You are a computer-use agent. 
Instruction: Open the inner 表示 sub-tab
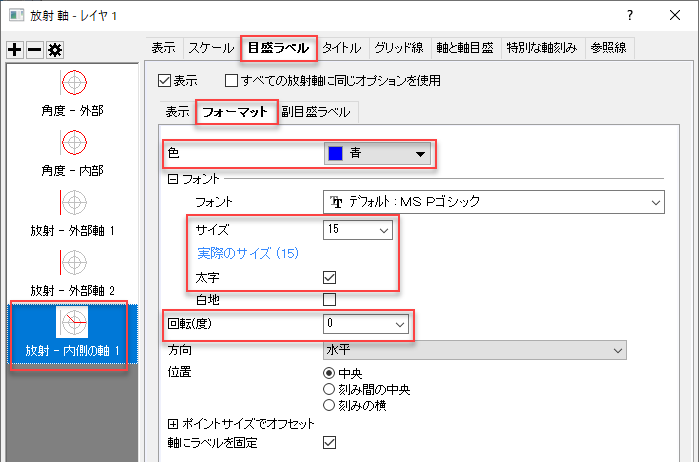point(178,112)
